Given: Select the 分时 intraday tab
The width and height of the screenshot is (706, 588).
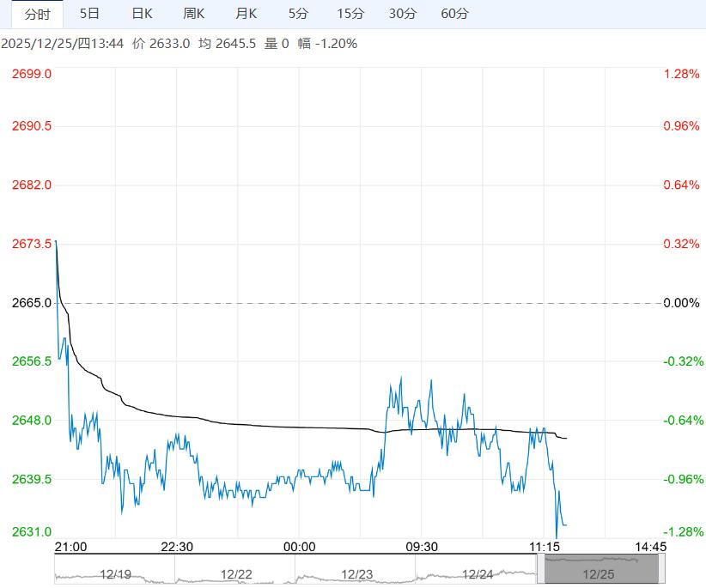Looking at the screenshot, I should point(38,14).
